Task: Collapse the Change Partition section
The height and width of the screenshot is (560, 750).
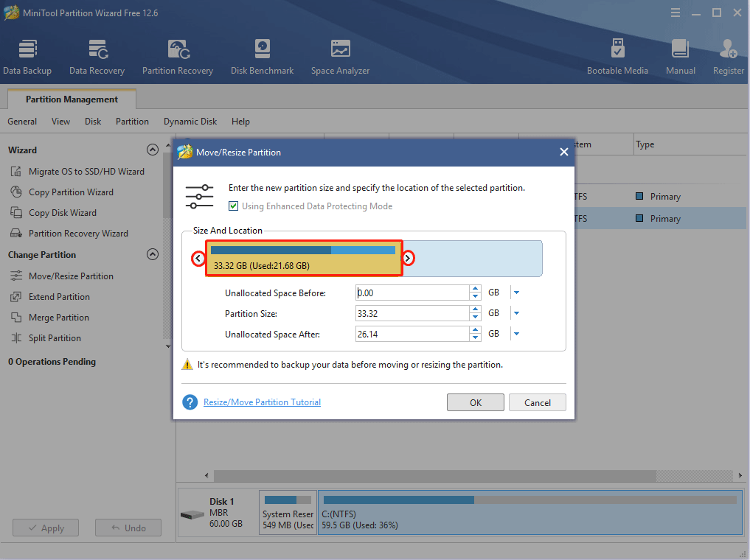Action: pyautogui.click(x=153, y=254)
